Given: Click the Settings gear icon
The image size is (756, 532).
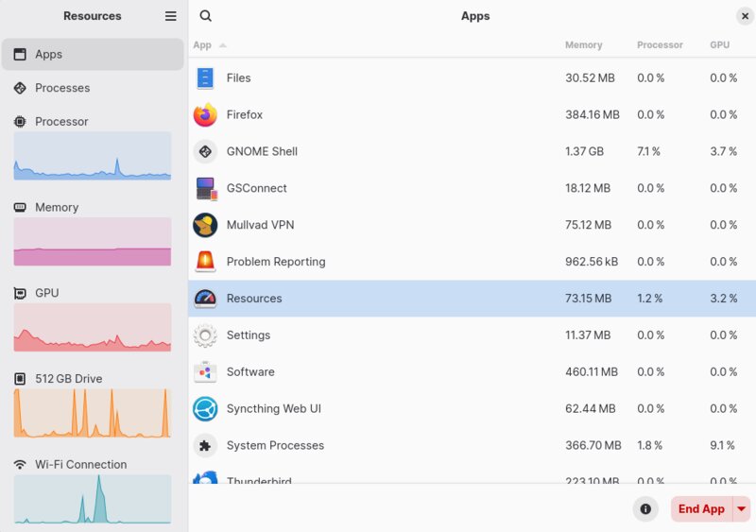Looking at the screenshot, I should tap(205, 335).
